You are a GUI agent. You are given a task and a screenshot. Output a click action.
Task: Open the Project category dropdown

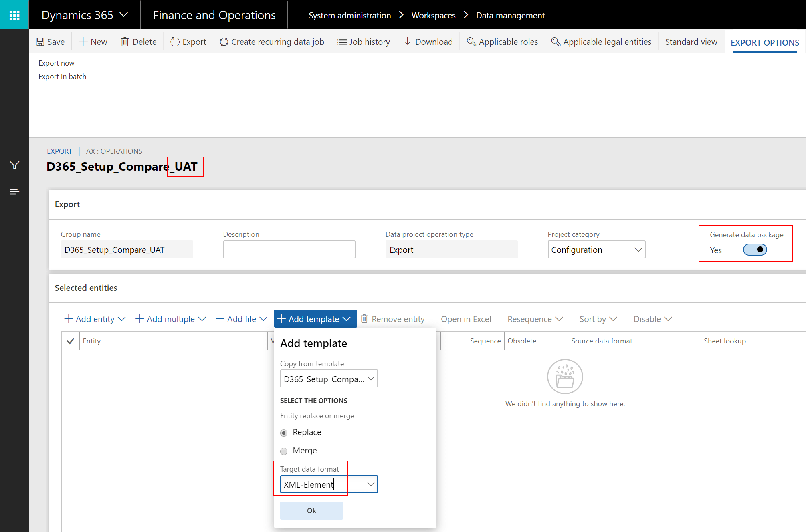point(638,249)
